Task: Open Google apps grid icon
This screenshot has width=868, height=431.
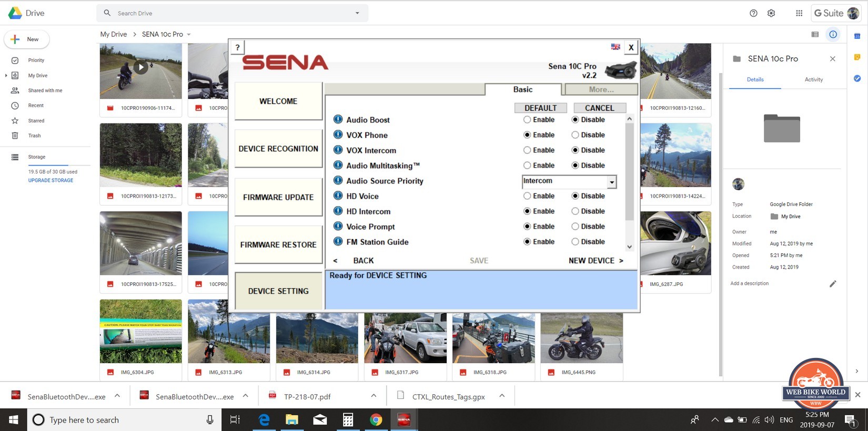Action: tap(799, 13)
